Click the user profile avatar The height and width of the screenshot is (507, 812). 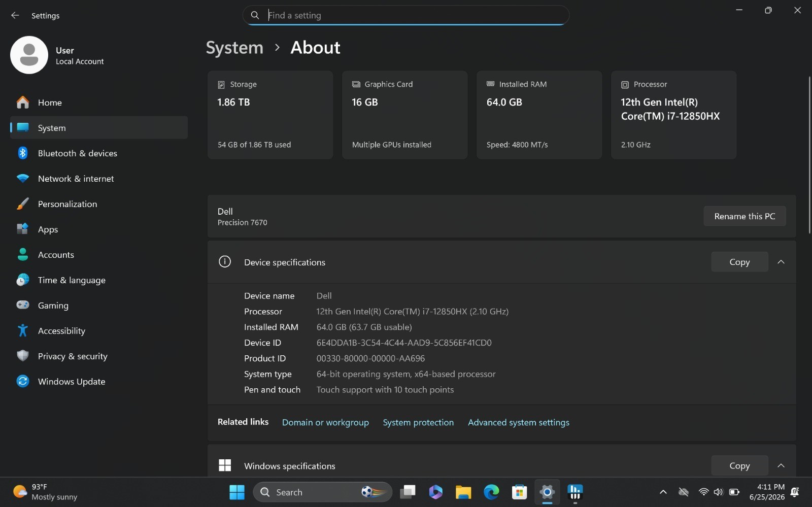(29, 55)
